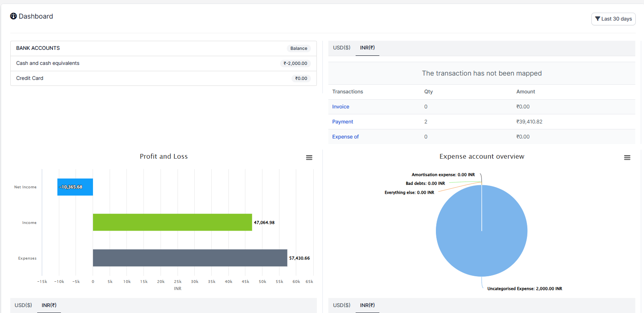This screenshot has width=644, height=313.
Task: Click the Dashboard gauge icon
Action: [13, 16]
